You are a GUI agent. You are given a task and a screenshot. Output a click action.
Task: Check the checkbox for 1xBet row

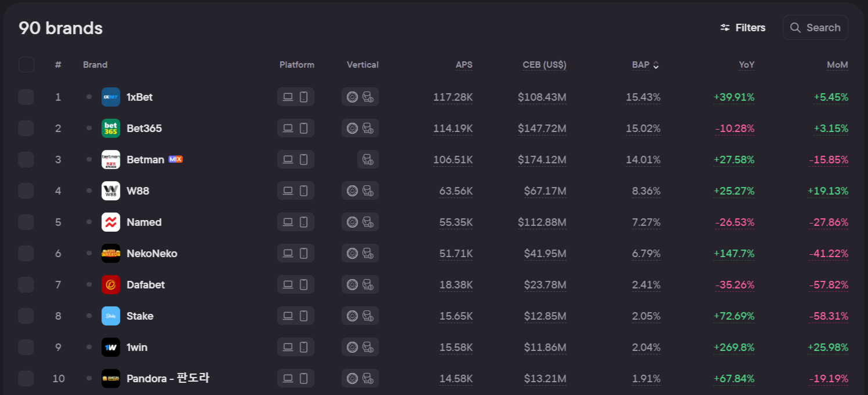pos(26,97)
